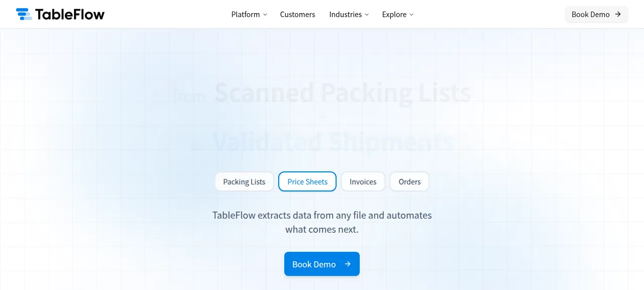Expand the chevron next to Platform
The height and width of the screenshot is (290, 644).
(x=265, y=15)
